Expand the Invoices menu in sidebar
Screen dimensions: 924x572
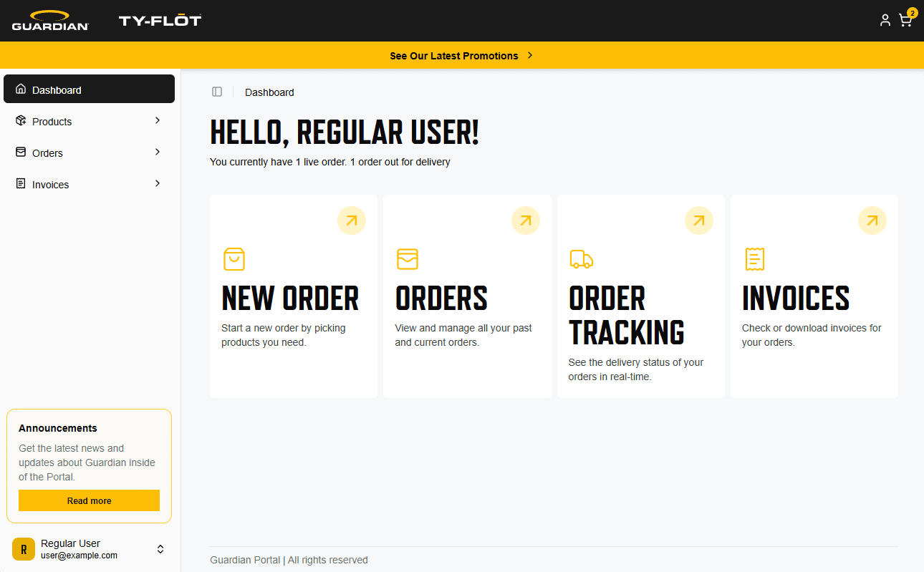(89, 184)
